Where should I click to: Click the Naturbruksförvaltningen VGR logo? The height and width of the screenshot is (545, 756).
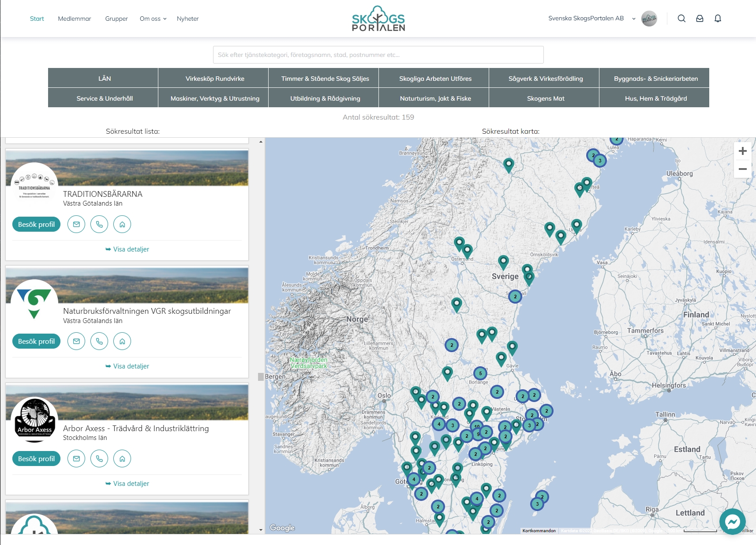(34, 303)
